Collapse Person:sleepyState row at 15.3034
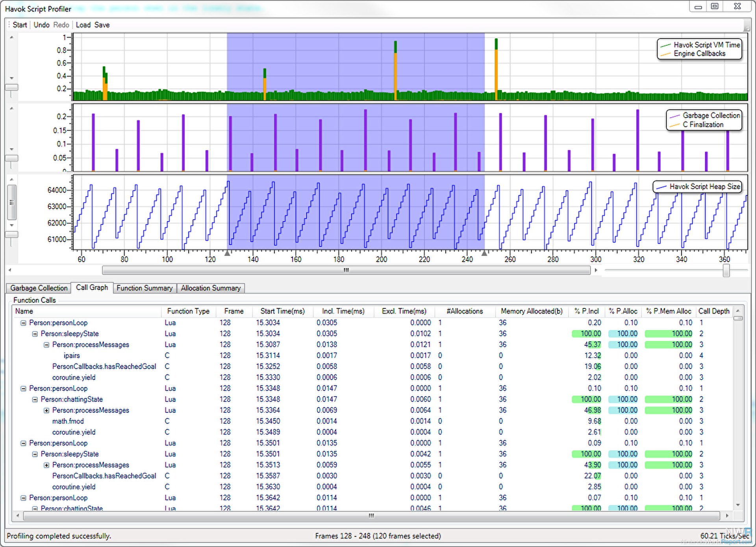The width and height of the screenshot is (756, 547). coord(35,334)
